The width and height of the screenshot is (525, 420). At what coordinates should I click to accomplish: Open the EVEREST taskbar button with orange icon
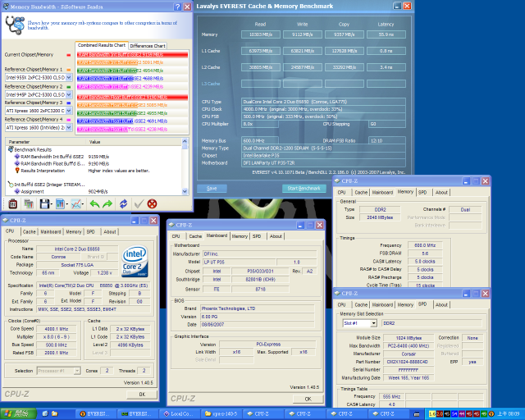(96, 414)
